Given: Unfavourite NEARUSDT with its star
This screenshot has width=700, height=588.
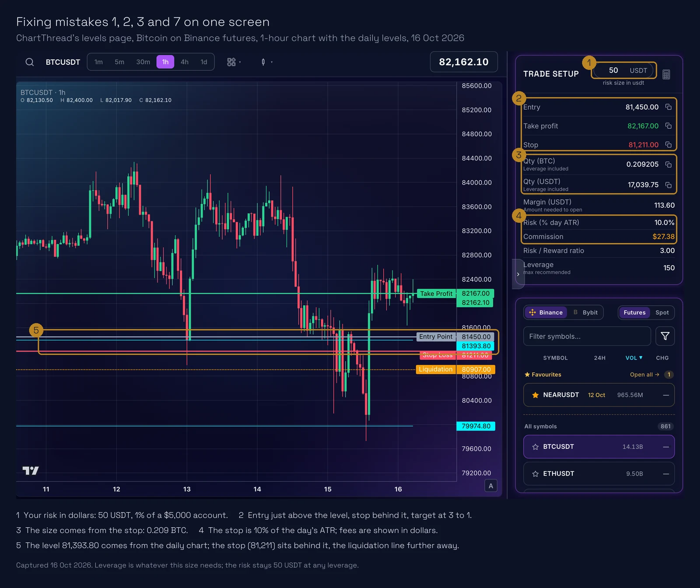Looking at the screenshot, I should (x=535, y=395).
